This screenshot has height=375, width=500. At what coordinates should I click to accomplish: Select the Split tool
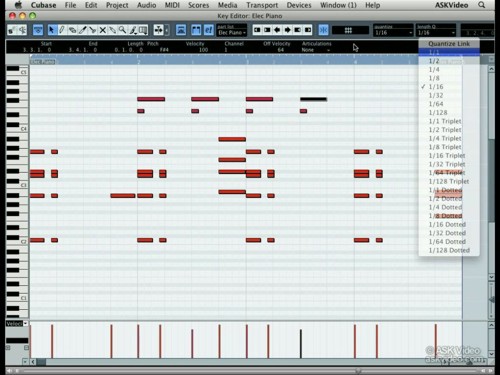tap(92, 30)
